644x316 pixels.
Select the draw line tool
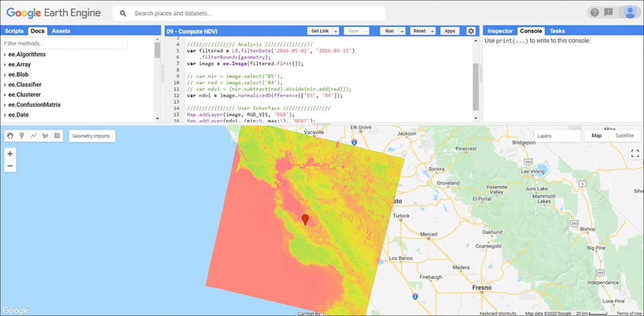(x=33, y=136)
